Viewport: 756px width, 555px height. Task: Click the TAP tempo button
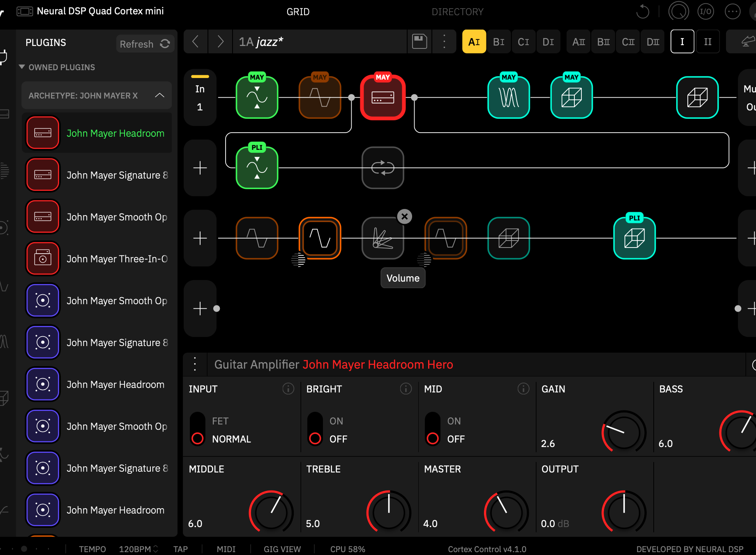point(180,549)
